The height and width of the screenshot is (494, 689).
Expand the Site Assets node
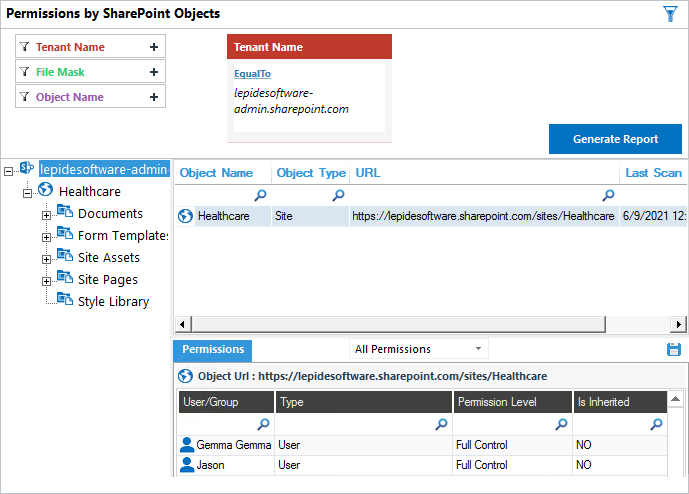click(46, 259)
